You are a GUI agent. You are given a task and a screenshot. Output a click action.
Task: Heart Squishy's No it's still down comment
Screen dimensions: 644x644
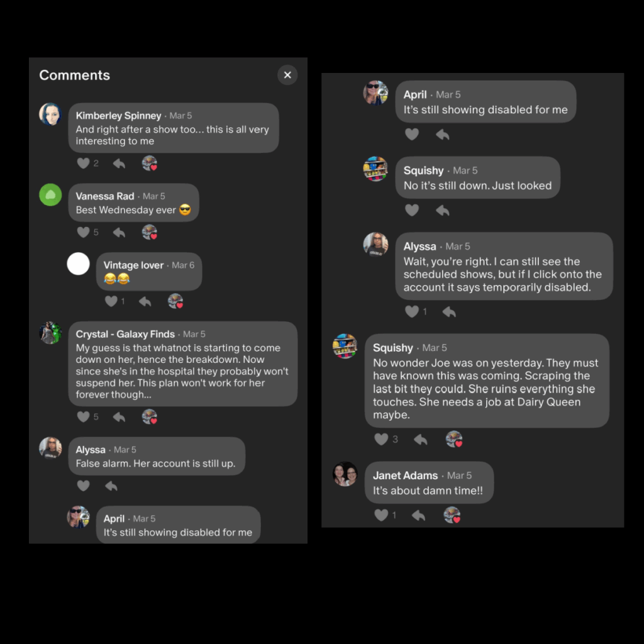[x=412, y=210]
